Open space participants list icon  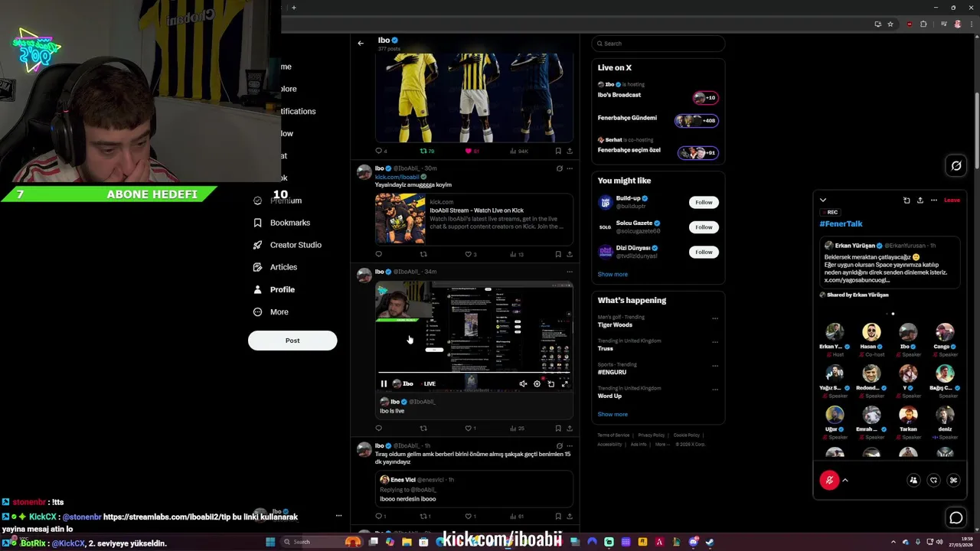tap(913, 480)
